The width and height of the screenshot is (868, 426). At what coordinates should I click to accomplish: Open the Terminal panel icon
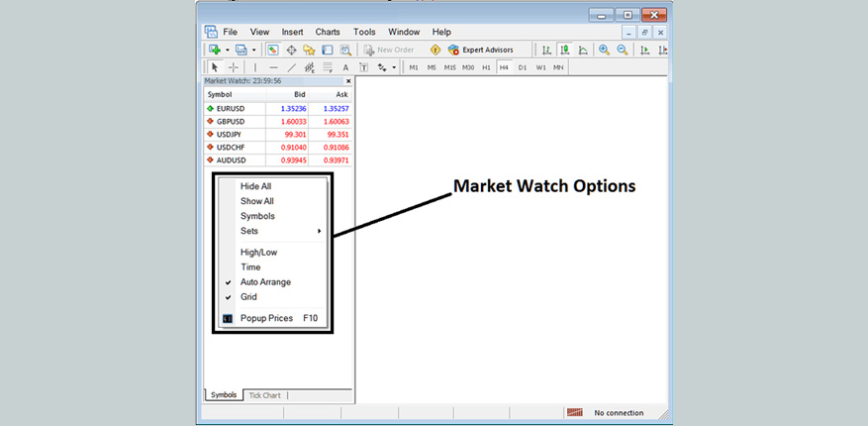tap(328, 50)
